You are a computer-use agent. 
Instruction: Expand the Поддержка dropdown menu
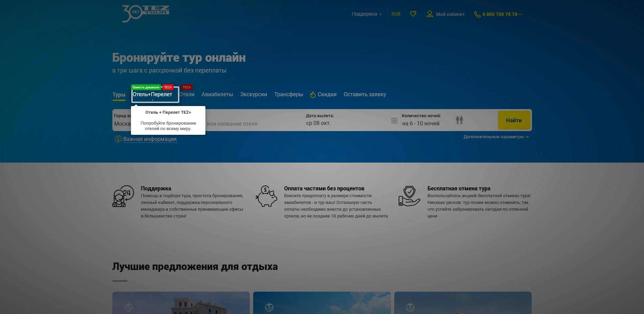pos(366,14)
